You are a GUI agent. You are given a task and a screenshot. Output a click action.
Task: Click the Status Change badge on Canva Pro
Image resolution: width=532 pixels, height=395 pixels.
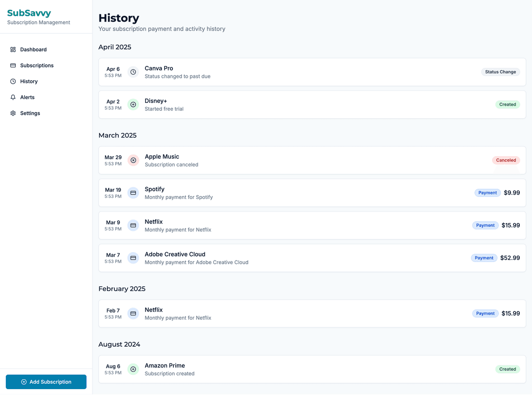(x=500, y=71)
